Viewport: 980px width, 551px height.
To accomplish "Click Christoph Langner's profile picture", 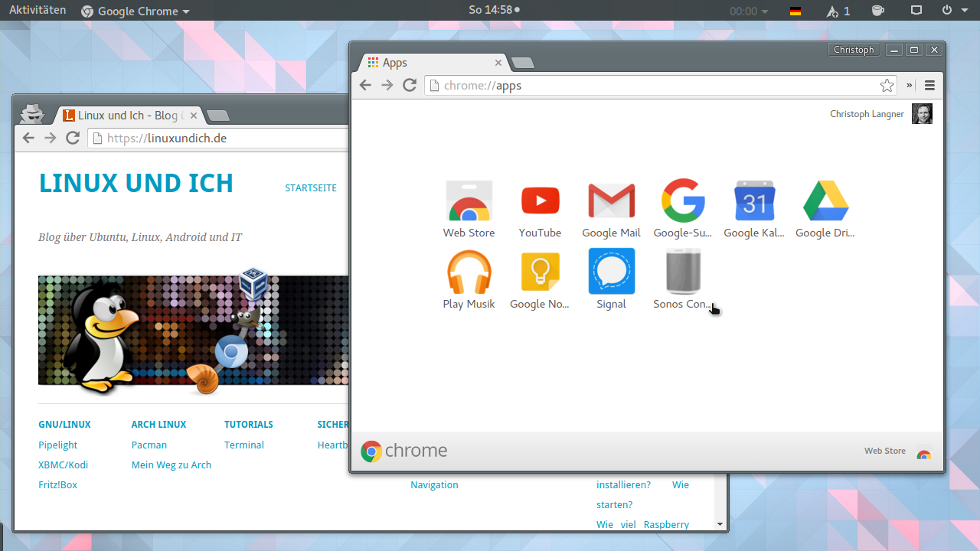I will (x=922, y=114).
